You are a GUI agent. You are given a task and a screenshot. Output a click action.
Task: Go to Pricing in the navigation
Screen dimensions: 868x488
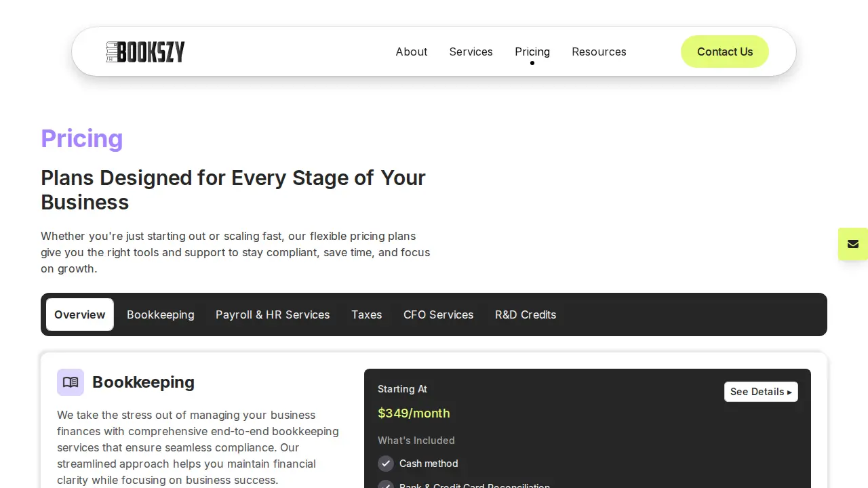[x=532, y=52]
